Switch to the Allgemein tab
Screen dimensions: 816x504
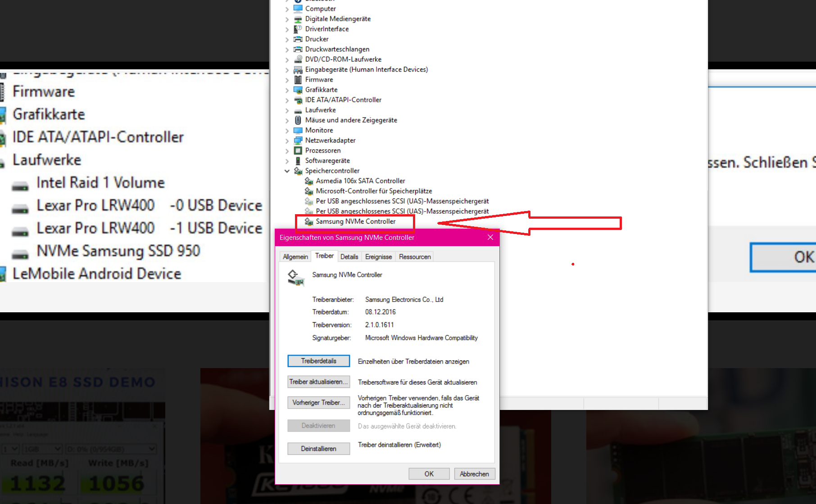295,256
